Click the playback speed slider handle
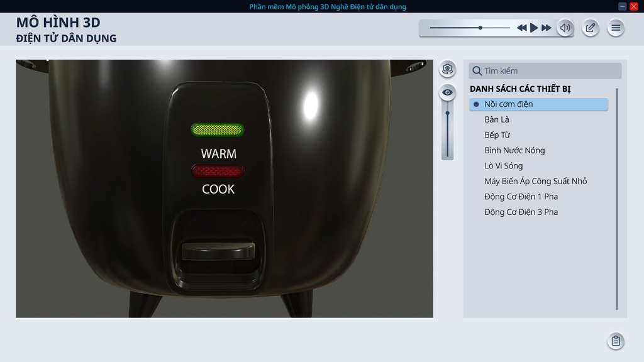Screen dimensions: 644x362 click(480, 28)
